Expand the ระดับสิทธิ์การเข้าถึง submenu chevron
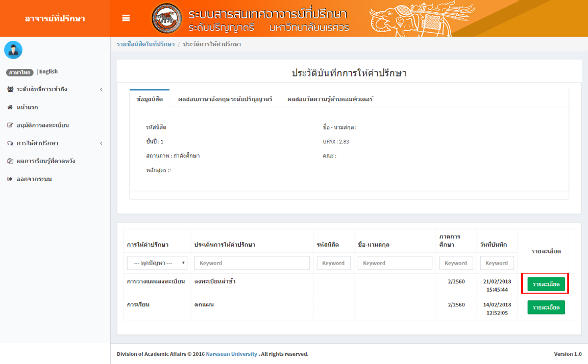588x364 pixels. [101, 90]
